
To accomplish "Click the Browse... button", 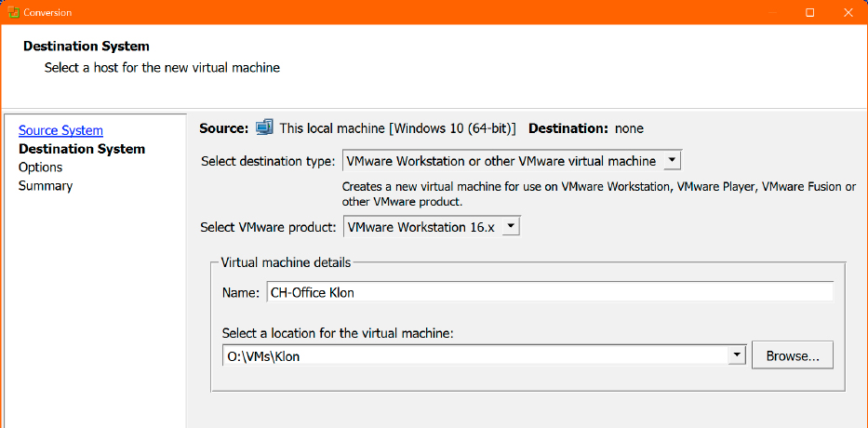I will point(792,356).
